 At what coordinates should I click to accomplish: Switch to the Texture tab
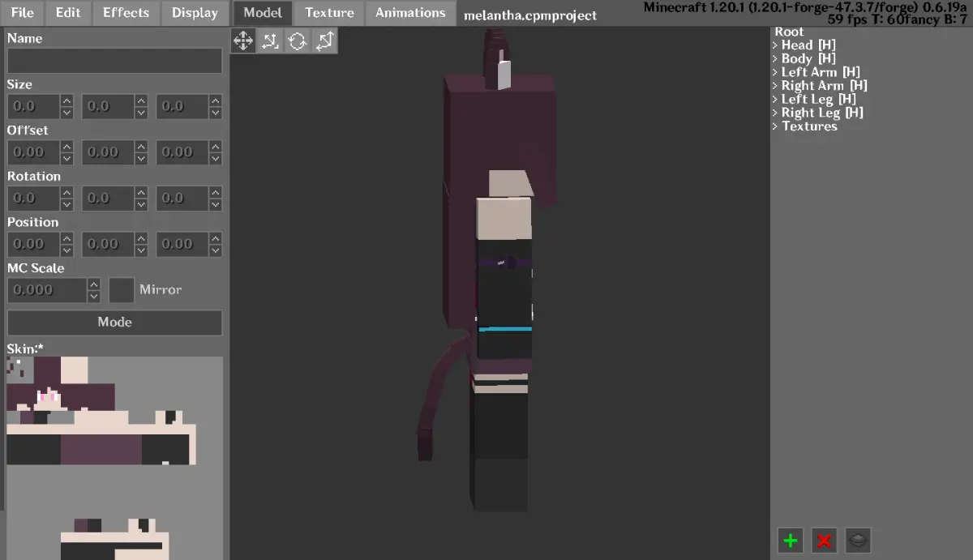click(329, 13)
